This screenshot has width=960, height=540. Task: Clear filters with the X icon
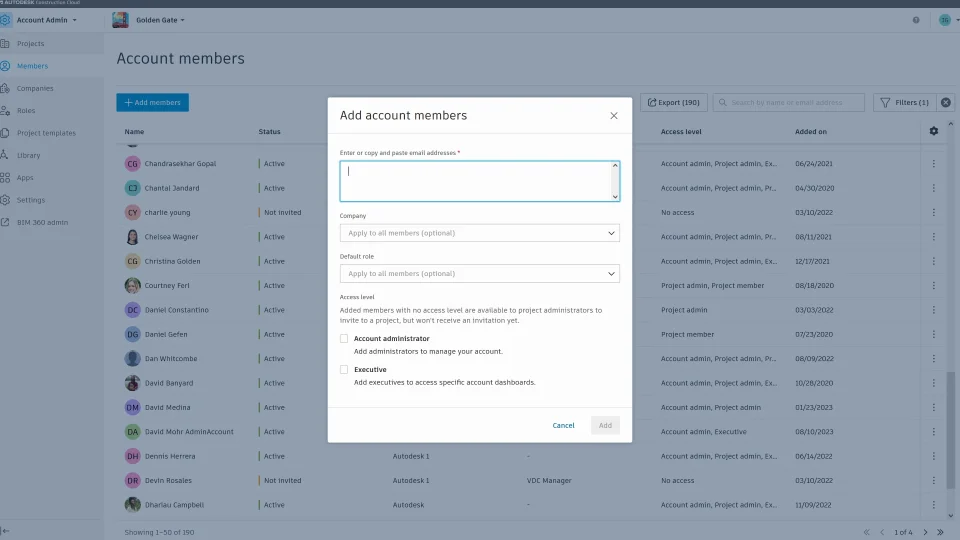(946, 102)
